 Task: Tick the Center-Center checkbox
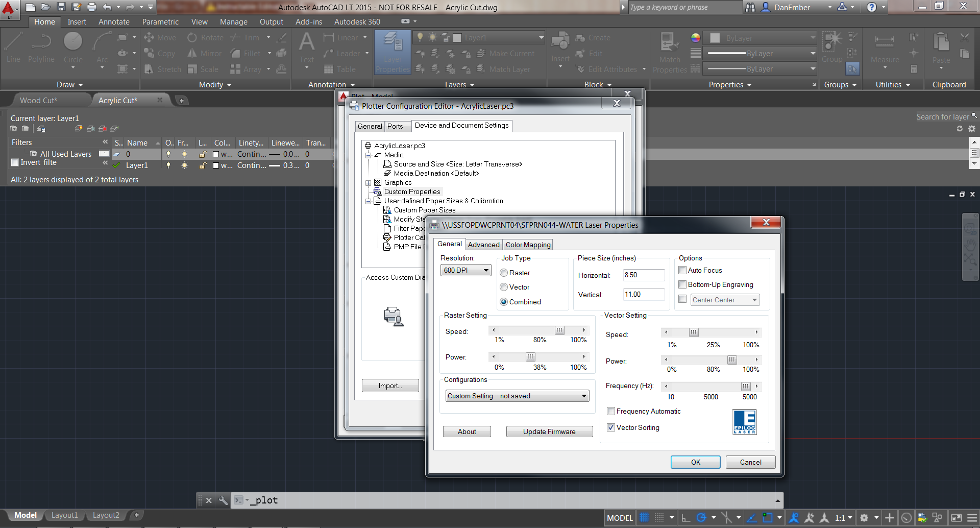click(682, 299)
